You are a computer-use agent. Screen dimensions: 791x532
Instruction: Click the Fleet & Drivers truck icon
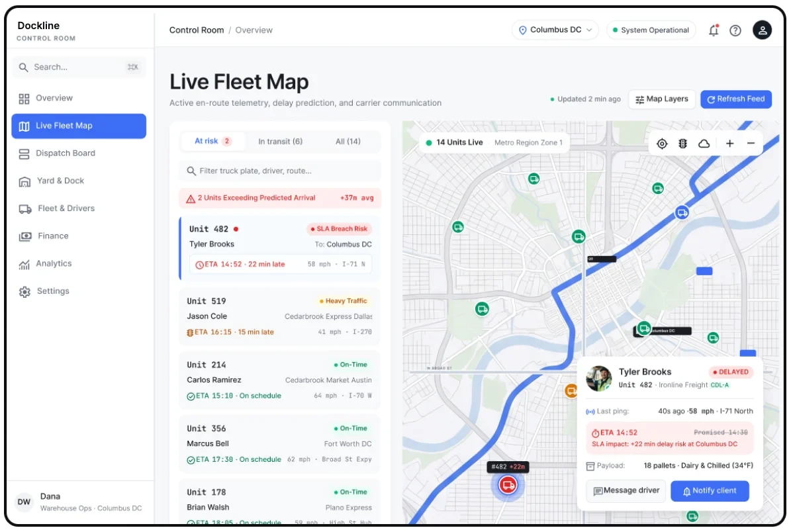(24, 209)
